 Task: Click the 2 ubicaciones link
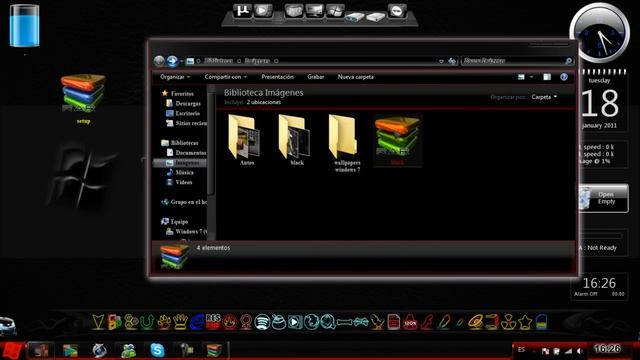(264, 102)
